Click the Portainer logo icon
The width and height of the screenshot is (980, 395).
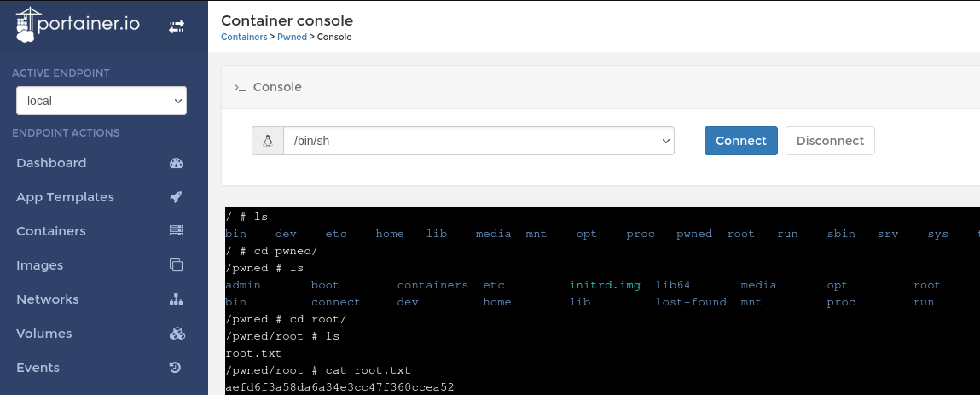point(27,26)
